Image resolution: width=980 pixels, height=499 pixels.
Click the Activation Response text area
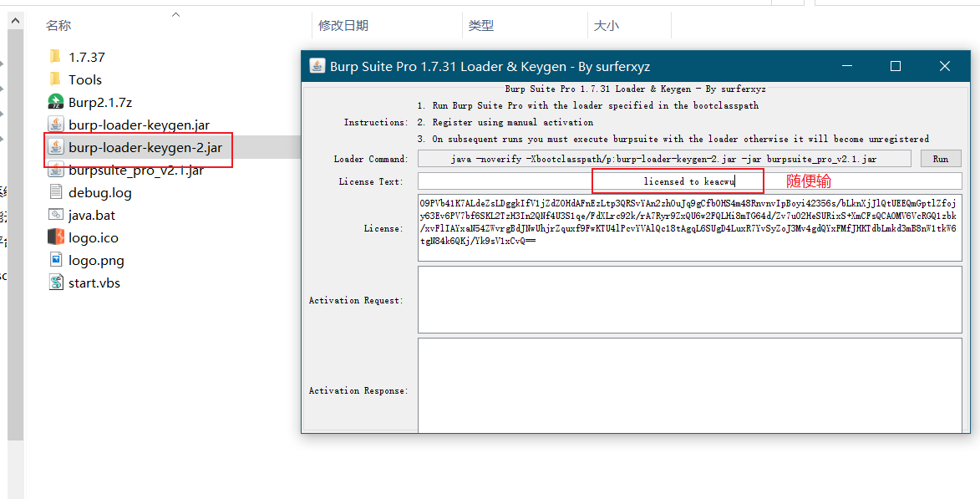(690, 384)
